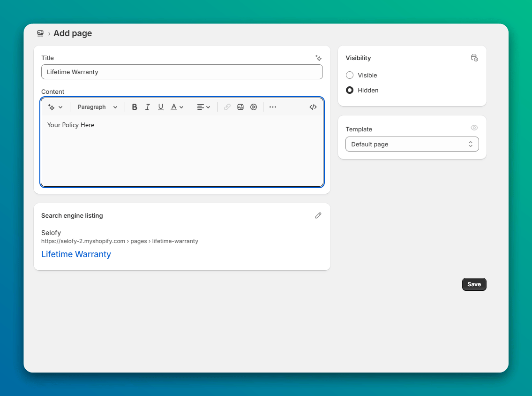Open the more formatting options menu
The height and width of the screenshot is (396, 532).
coord(273,107)
